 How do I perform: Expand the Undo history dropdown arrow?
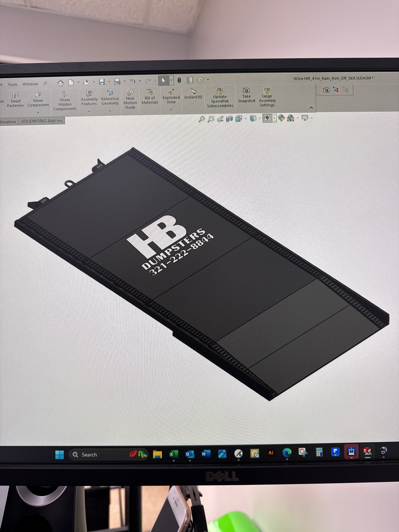140,81
